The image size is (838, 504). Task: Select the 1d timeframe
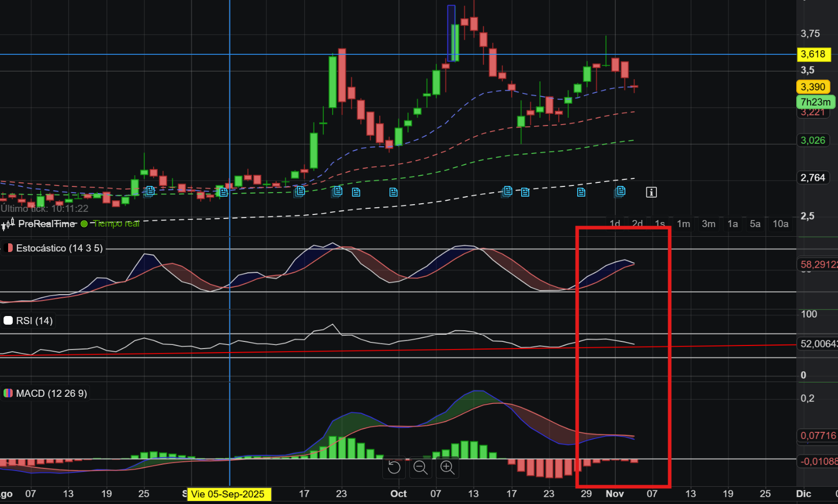click(614, 224)
